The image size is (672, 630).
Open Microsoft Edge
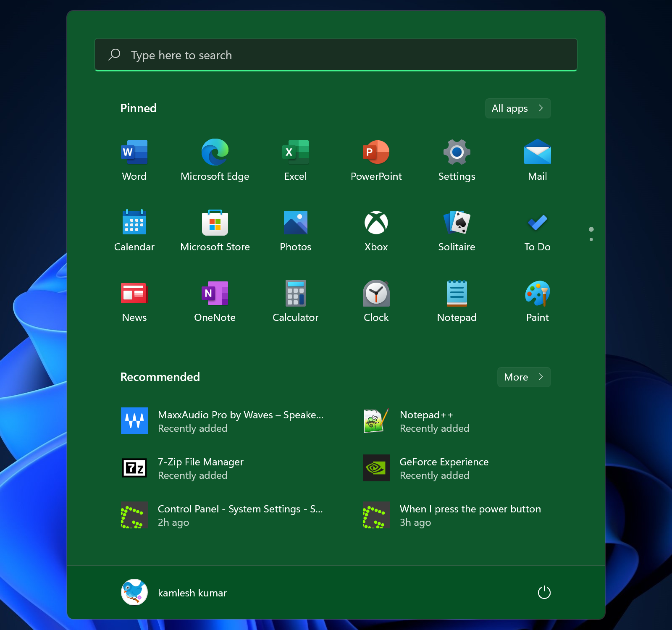[x=215, y=160]
